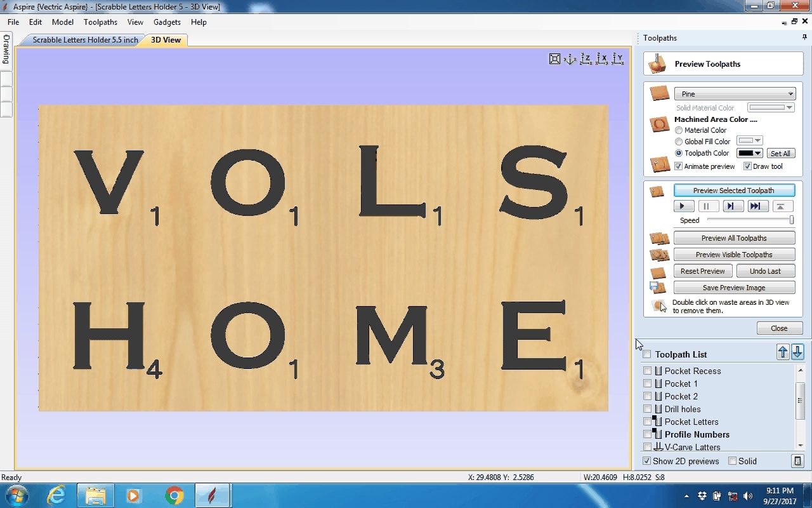
Task: Open the Edit menu
Action: [x=36, y=22]
